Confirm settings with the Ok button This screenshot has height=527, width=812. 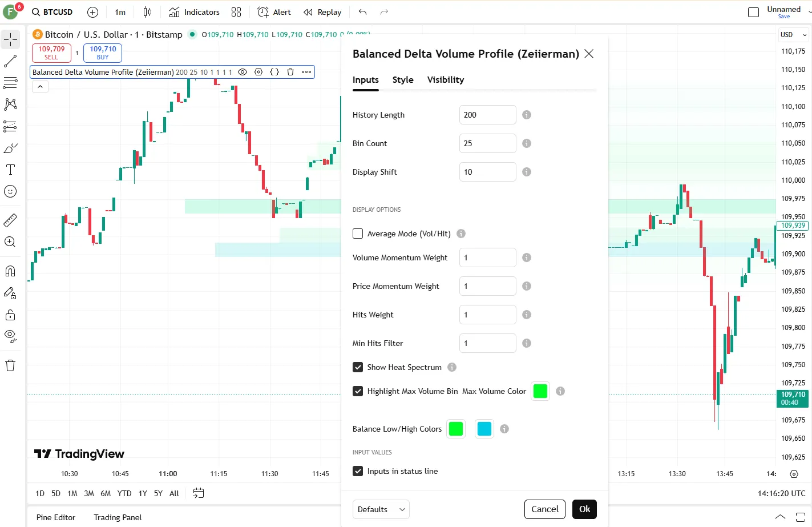pyautogui.click(x=584, y=509)
